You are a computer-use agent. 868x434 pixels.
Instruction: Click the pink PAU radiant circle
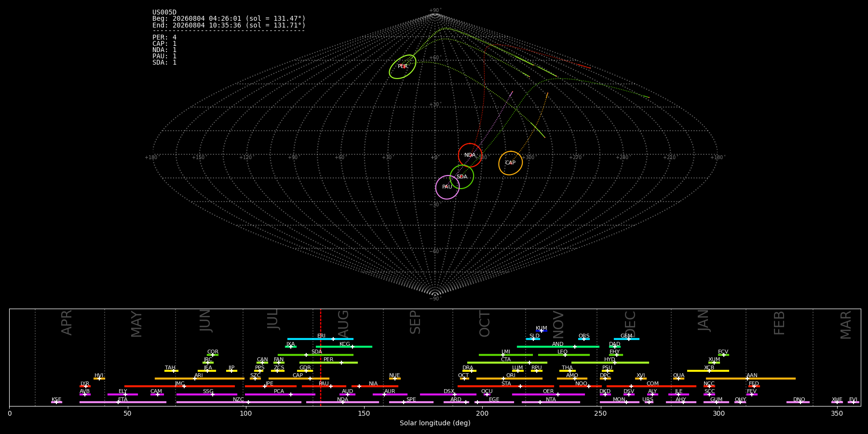(448, 187)
